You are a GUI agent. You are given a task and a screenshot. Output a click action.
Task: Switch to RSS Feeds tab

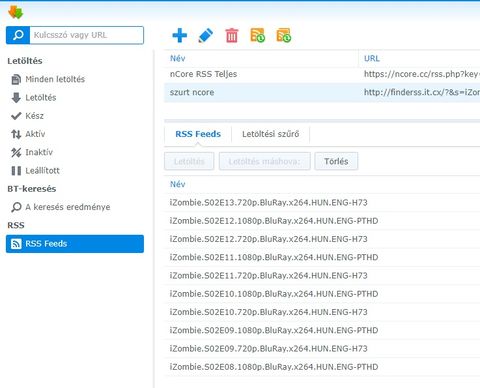click(x=198, y=134)
